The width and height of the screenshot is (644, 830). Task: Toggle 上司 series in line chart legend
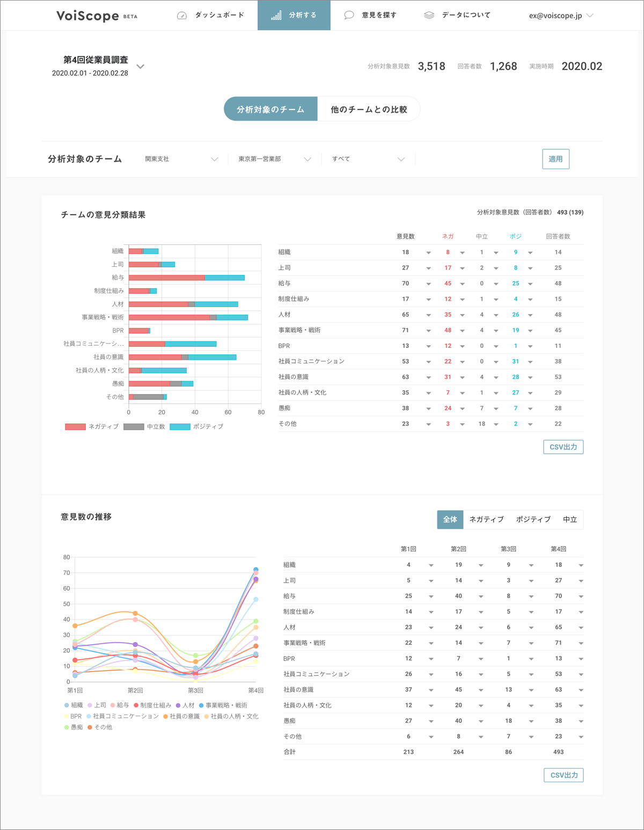[97, 705]
